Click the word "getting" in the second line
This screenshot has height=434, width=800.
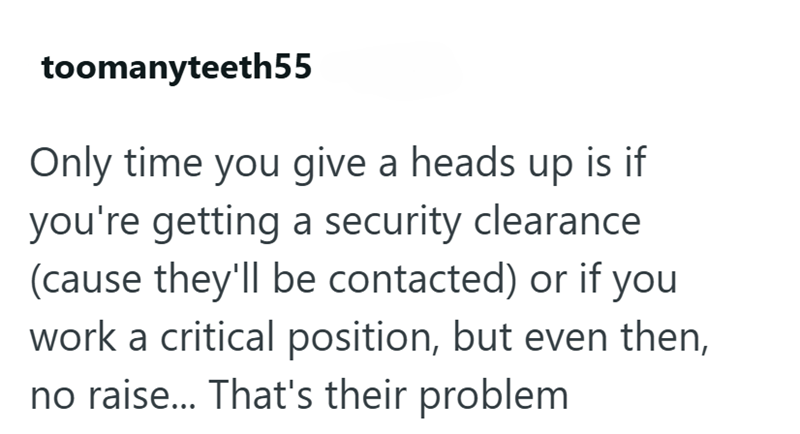click(216, 222)
